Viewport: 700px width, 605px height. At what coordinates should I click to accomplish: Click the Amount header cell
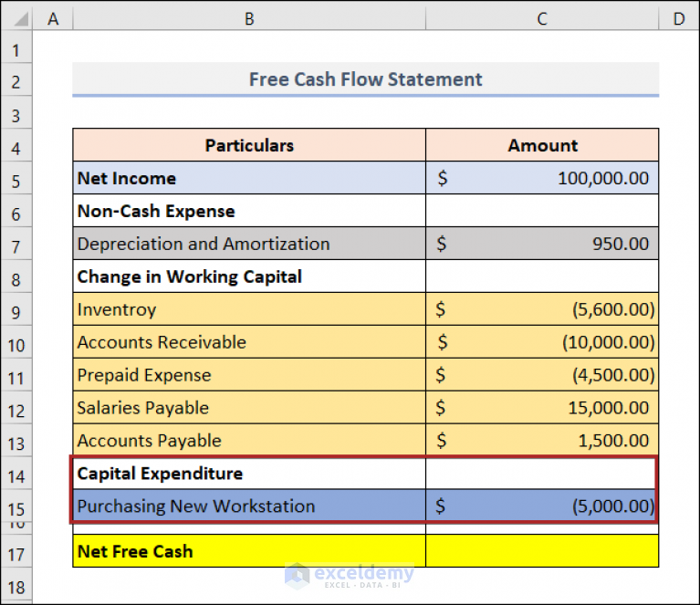[542, 145]
